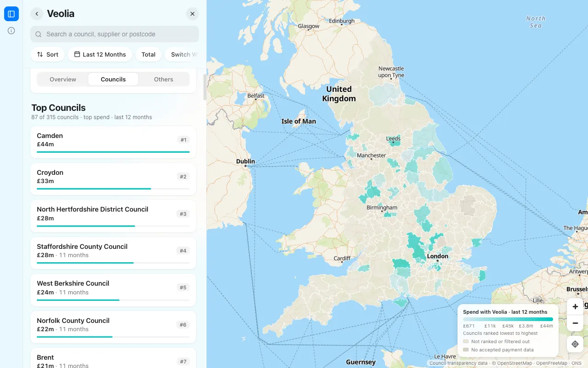Image resolution: width=588 pixels, height=368 pixels.
Task: Click Croydon's spend progress bar
Action: (x=113, y=189)
